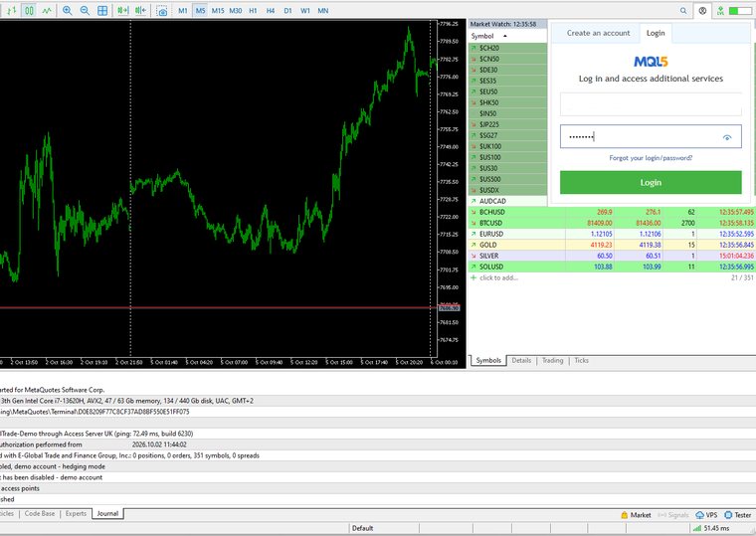
Task: Zoom in the chart
Action: (x=67, y=10)
